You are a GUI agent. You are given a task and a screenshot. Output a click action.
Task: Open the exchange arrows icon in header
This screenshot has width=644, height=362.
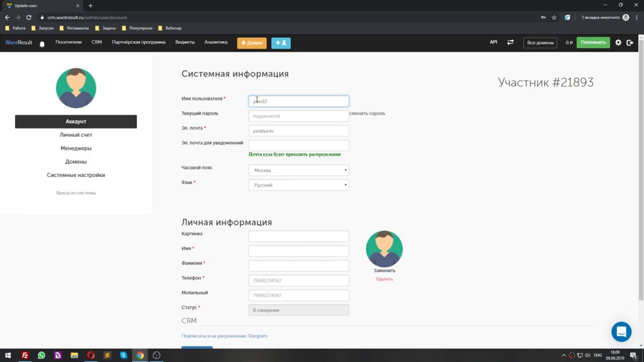point(510,42)
